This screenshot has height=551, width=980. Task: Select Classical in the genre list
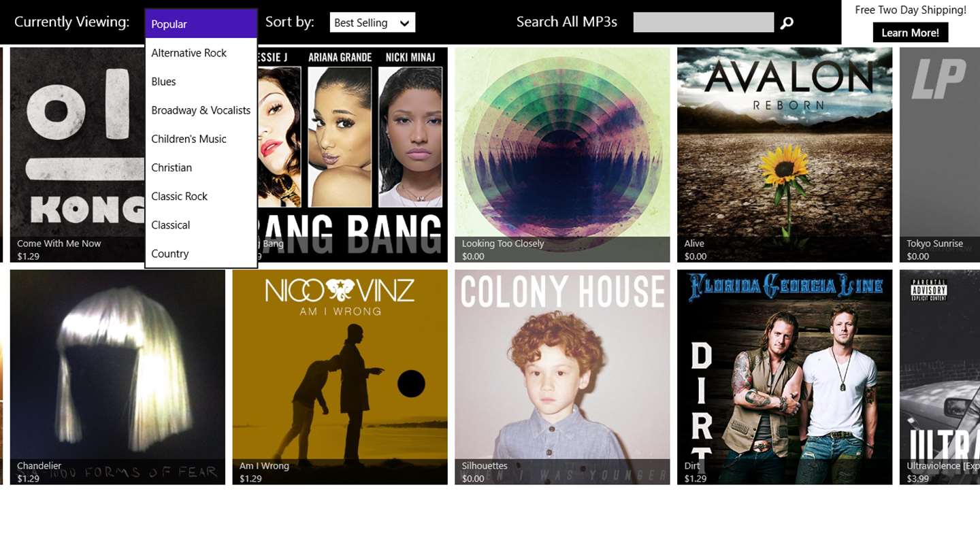pos(201,225)
